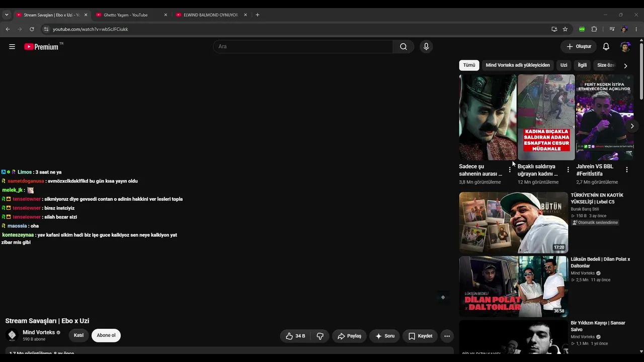The width and height of the screenshot is (644, 362).
Task: View site information icon in the address bar
Action: coord(46,29)
